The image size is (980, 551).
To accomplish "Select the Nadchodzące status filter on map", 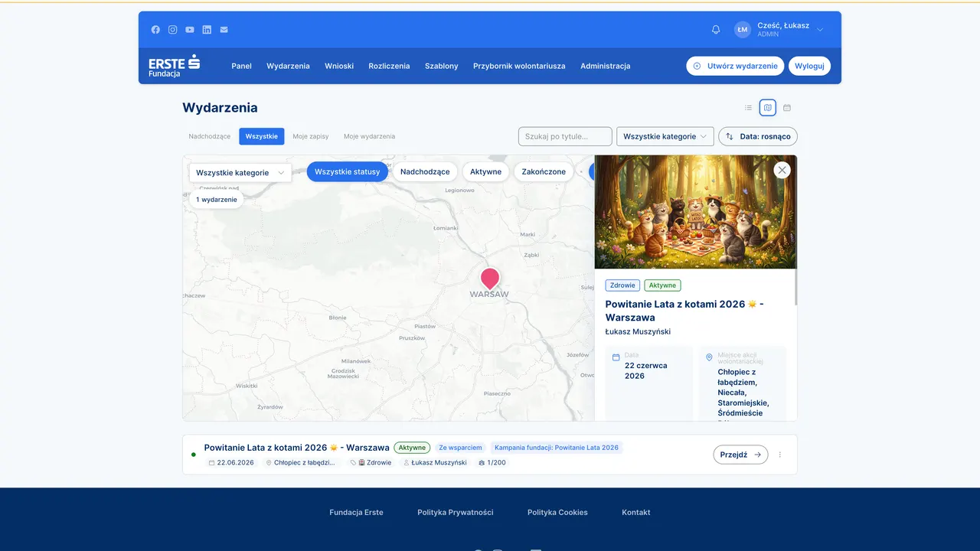I will click(x=425, y=171).
